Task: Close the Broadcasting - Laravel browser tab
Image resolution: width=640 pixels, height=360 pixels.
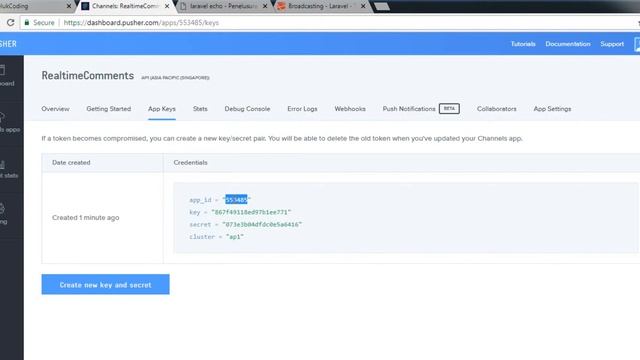Action: pyautogui.click(x=363, y=6)
